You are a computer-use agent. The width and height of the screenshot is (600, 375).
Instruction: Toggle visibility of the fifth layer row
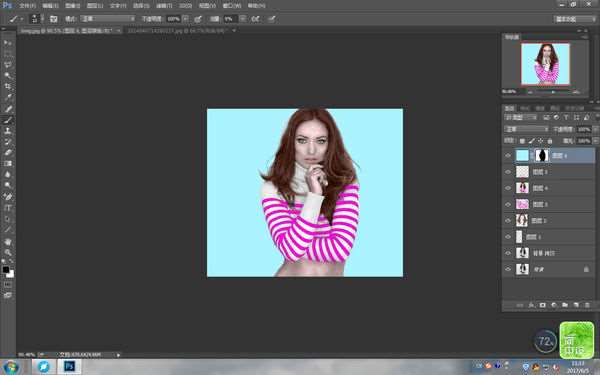508,220
